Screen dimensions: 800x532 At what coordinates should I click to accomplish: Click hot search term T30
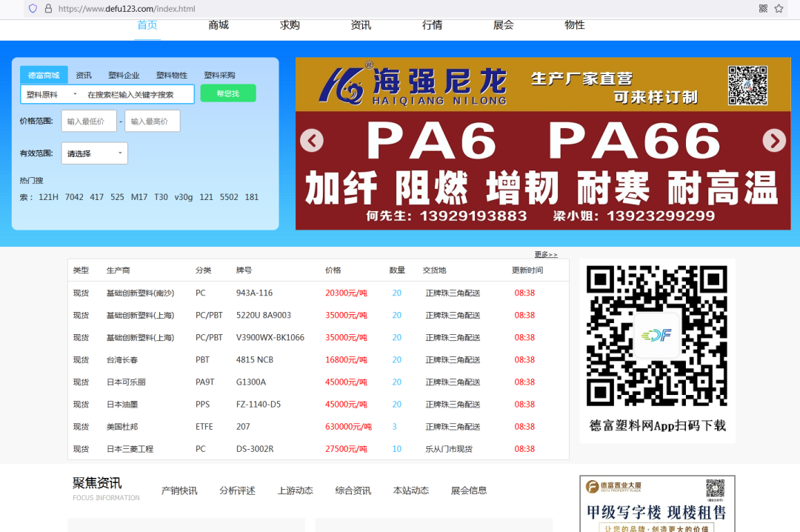point(161,197)
